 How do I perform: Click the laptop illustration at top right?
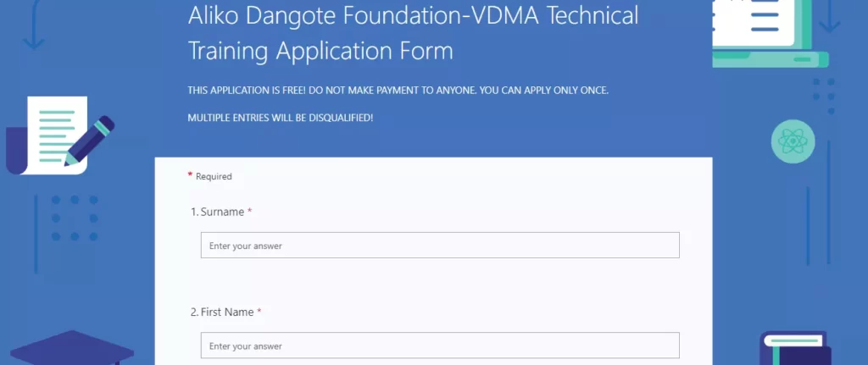[771, 34]
